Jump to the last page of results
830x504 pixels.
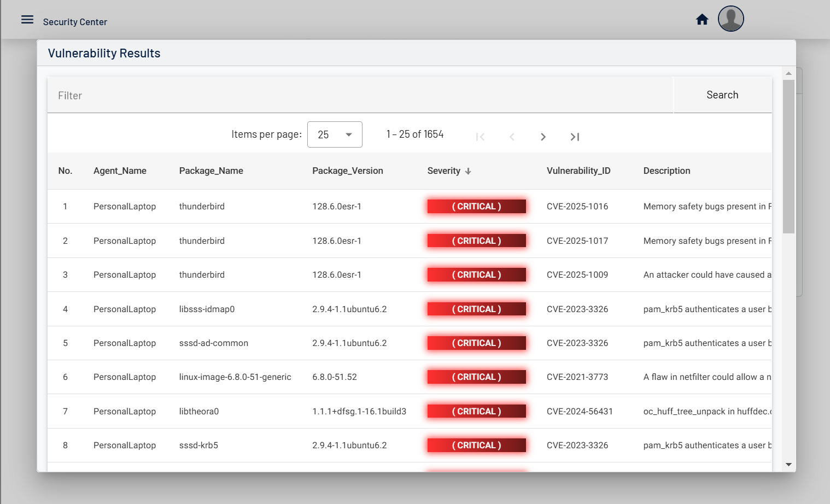coord(575,137)
